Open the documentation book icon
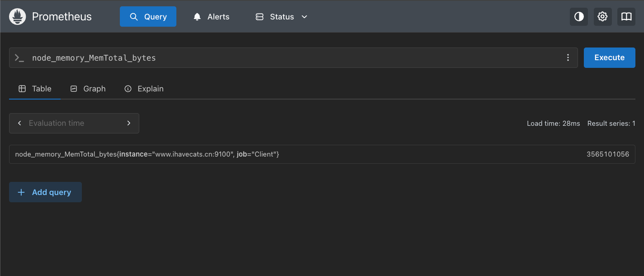Viewport: 644px width, 276px height. (626, 17)
